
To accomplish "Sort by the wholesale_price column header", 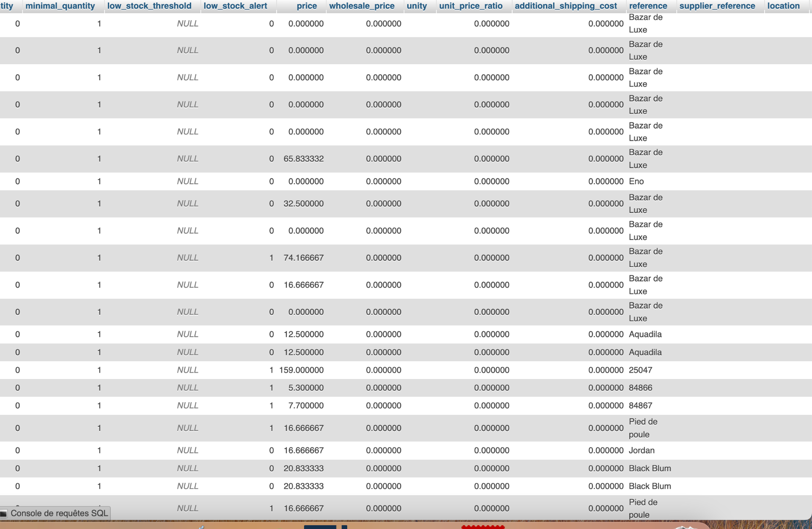I will click(362, 6).
